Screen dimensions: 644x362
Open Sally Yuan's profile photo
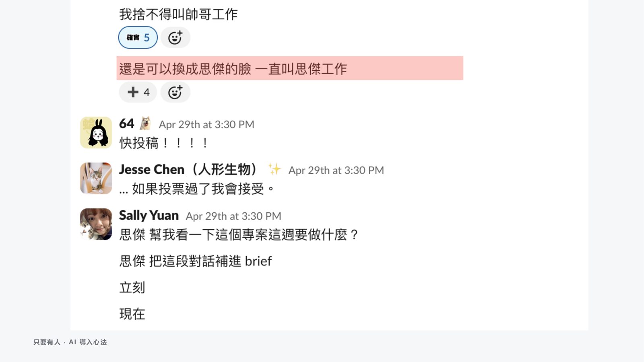coord(96,224)
